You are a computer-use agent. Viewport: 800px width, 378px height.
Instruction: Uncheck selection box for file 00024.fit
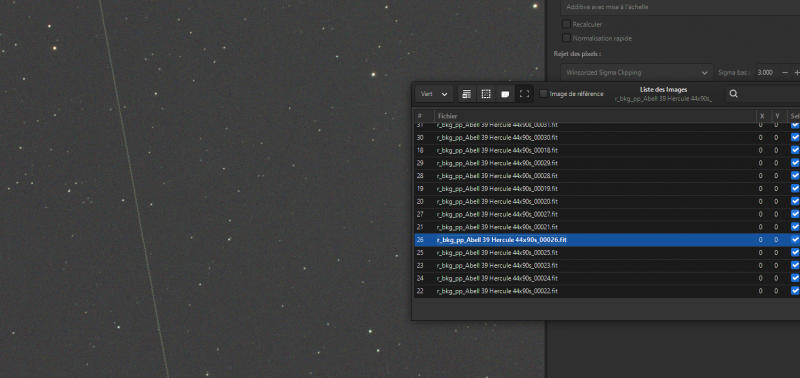coord(795,278)
